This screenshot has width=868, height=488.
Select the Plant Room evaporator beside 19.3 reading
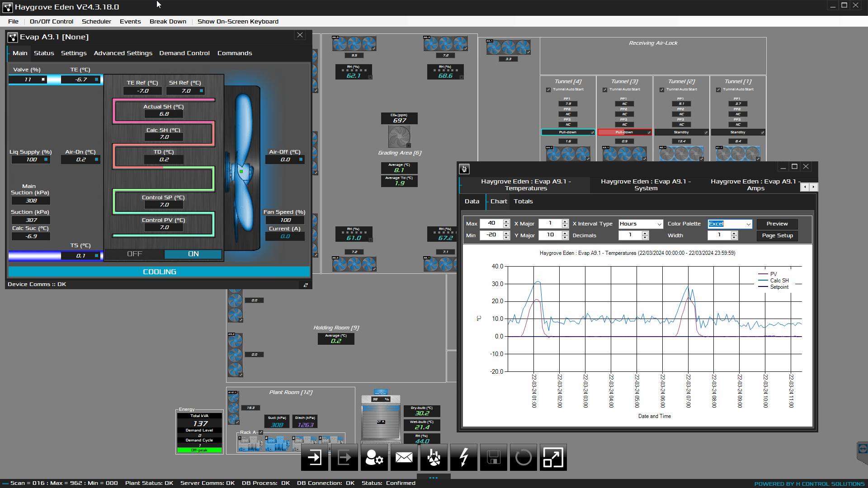pyautogui.click(x=234, y=408)
